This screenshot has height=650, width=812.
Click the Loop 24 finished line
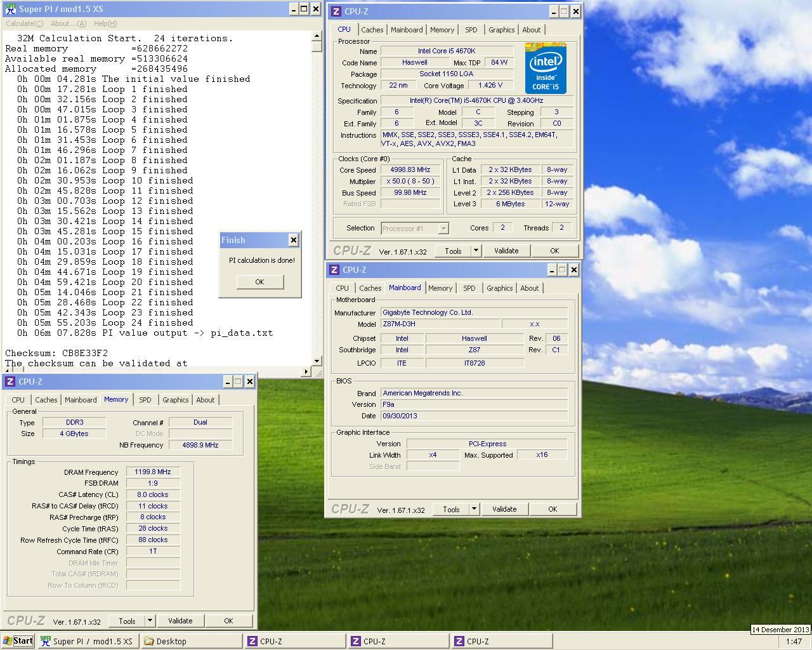pos(105,322)
